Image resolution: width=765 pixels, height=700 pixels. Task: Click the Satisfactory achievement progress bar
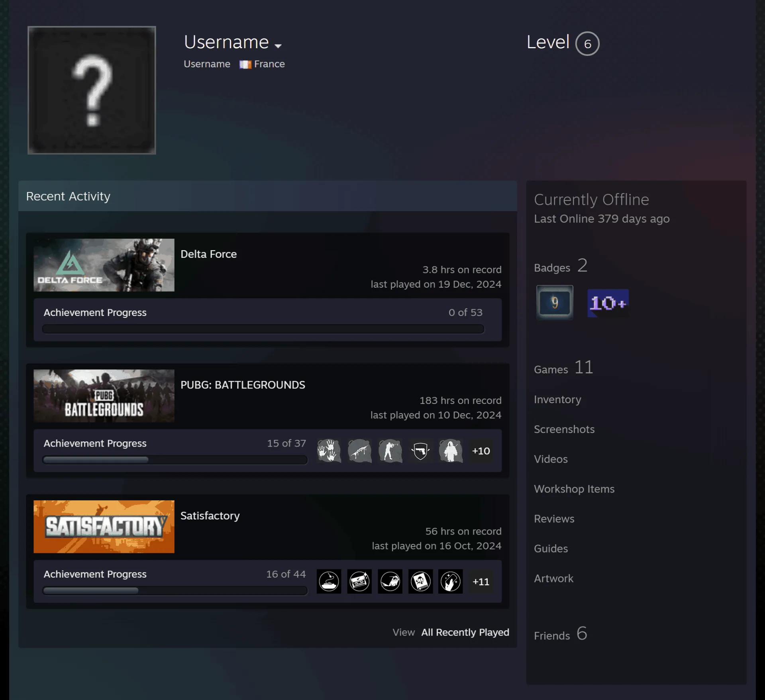(x=175, y=590)
